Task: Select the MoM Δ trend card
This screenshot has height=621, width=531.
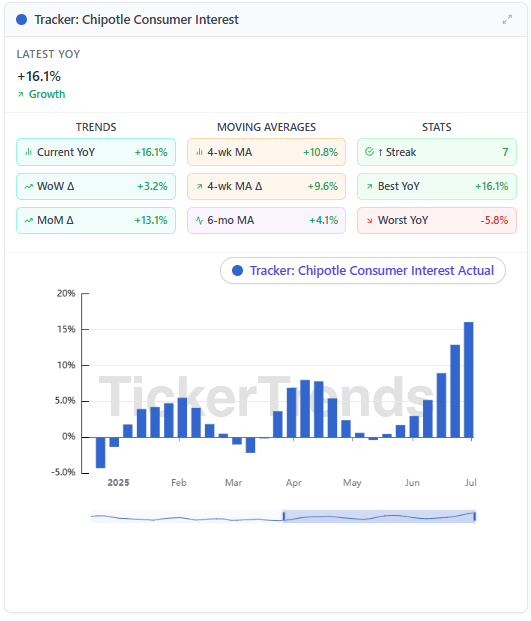Action: pos(96,220)
